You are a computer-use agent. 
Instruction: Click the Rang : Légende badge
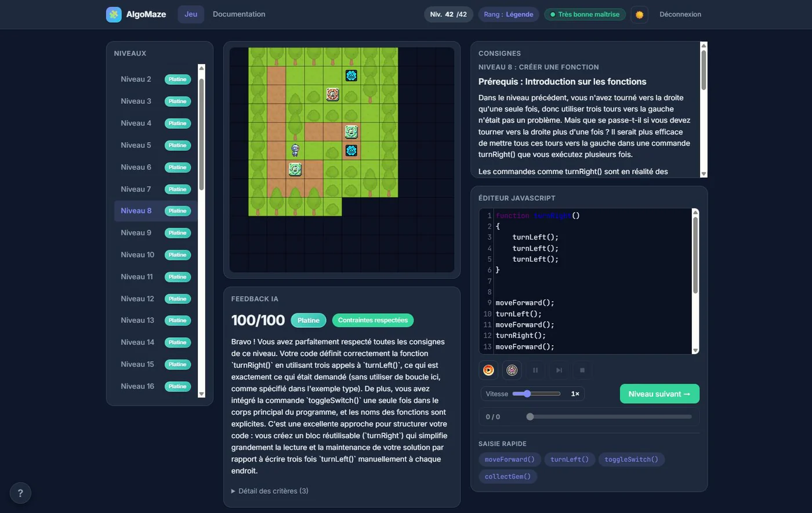coord(509,15)
